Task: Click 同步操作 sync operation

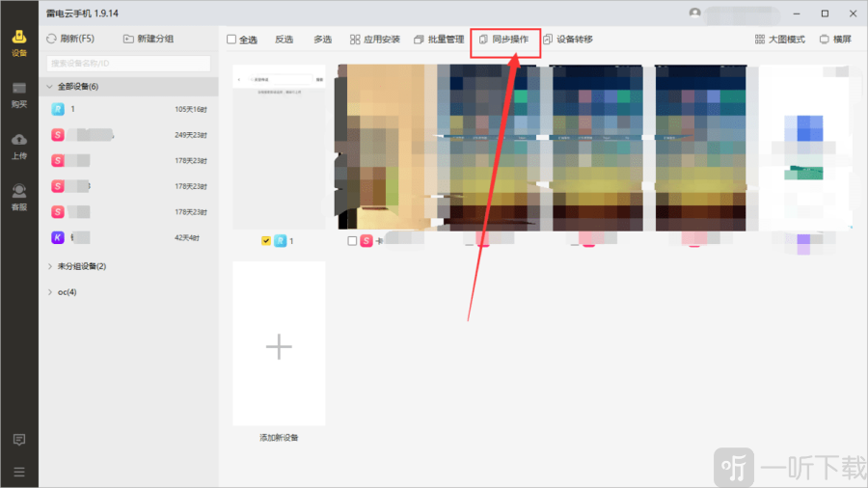Action: click(x=503, y=40)
